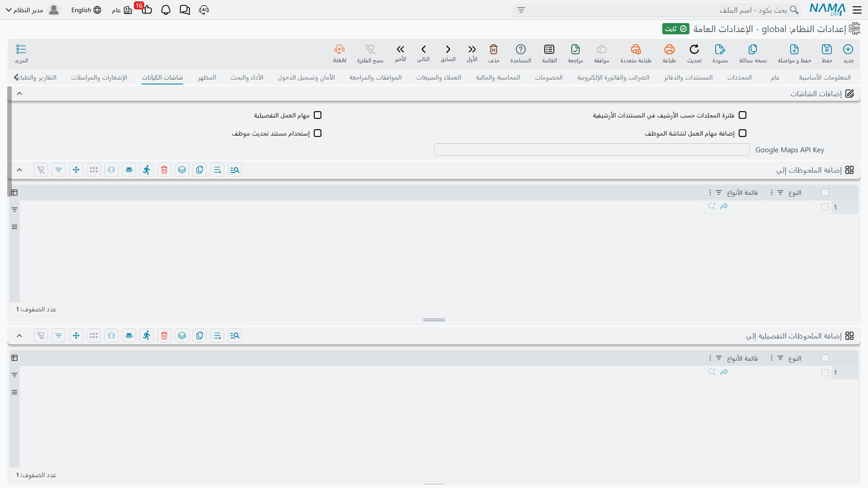868x488 pixels.
Task: Open المزيد (More) menu
Action: (21, 53)
